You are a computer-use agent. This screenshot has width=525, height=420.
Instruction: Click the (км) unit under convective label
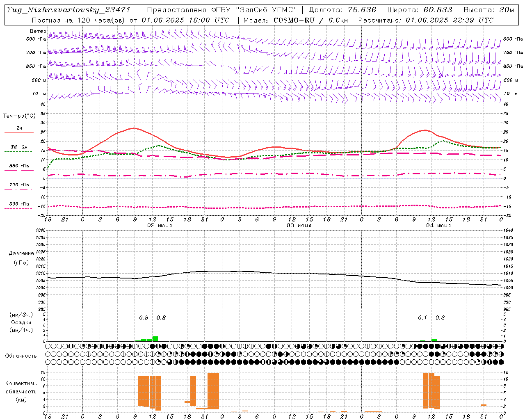(21, 399)
